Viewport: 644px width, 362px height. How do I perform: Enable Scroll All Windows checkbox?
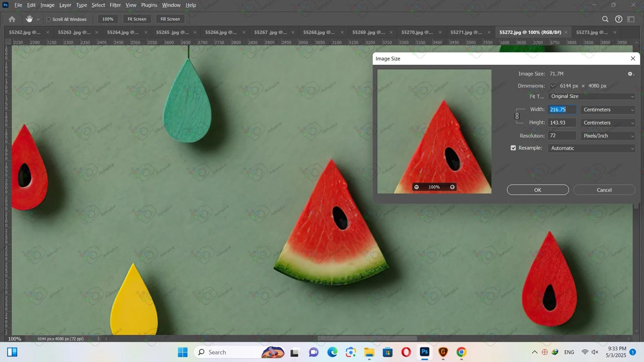(x=49, y=20)
